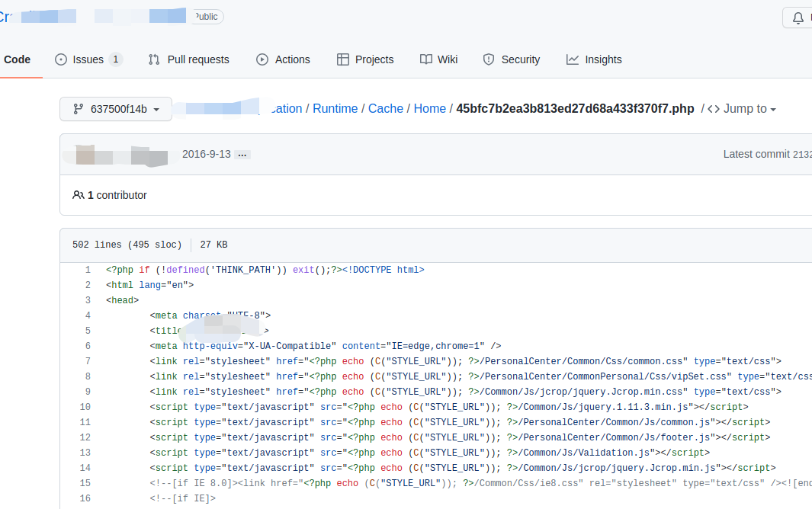Open the notifications bell
812x509 pixels.
tap(798, 18)
